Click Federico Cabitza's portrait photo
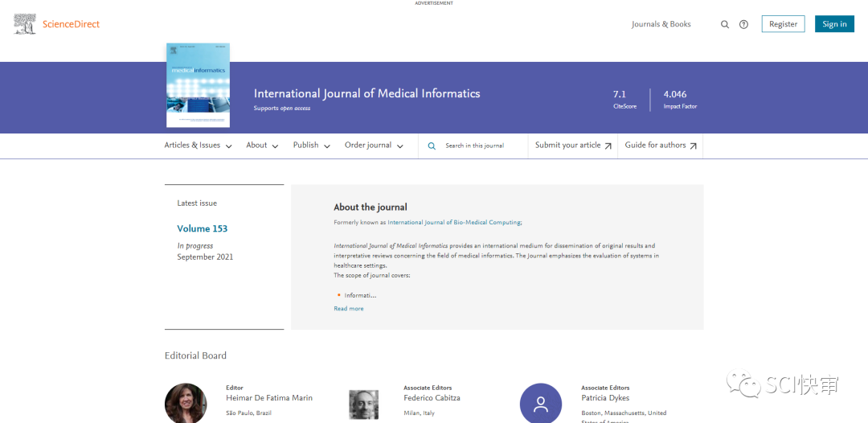Viewport: 868px width, 423px height. tap(363, 404)
